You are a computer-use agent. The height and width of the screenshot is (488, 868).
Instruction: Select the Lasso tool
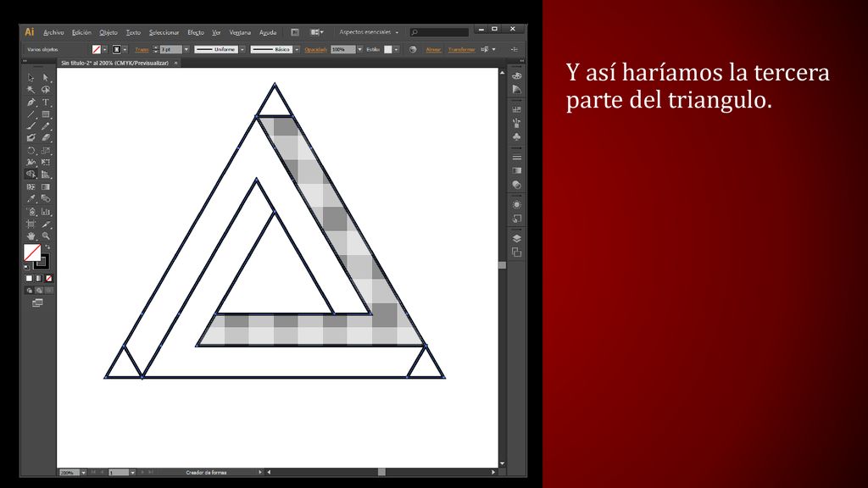coord(46,90)
